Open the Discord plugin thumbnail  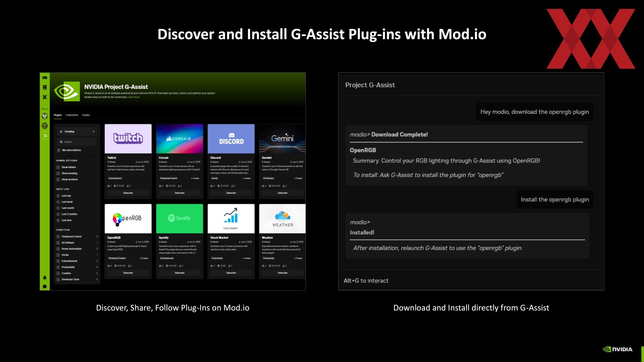click(x=231, y=139)
